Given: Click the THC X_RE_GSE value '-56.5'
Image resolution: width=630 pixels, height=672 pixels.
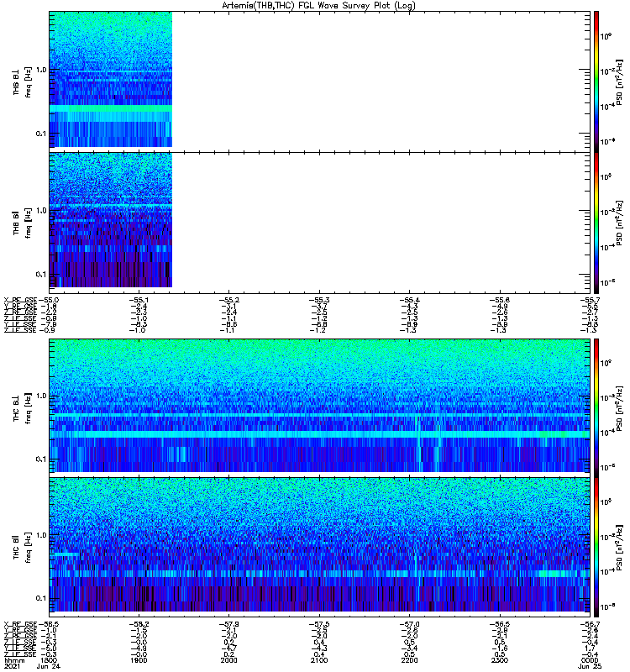Looking at the screenshot, I should 501,624.
